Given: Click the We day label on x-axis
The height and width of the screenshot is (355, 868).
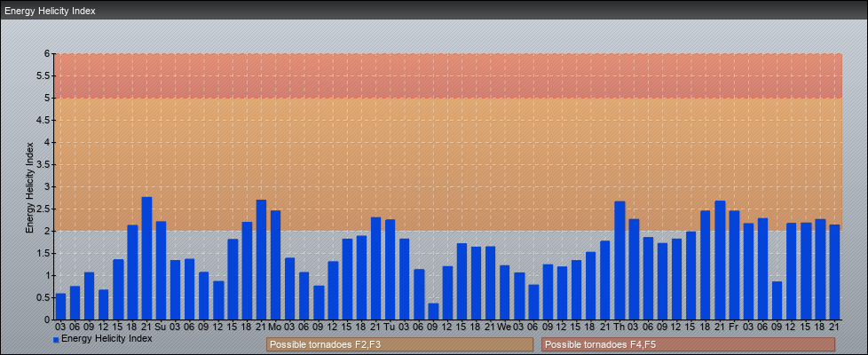Looking at the screenshot, I should [x=504, y=327].
